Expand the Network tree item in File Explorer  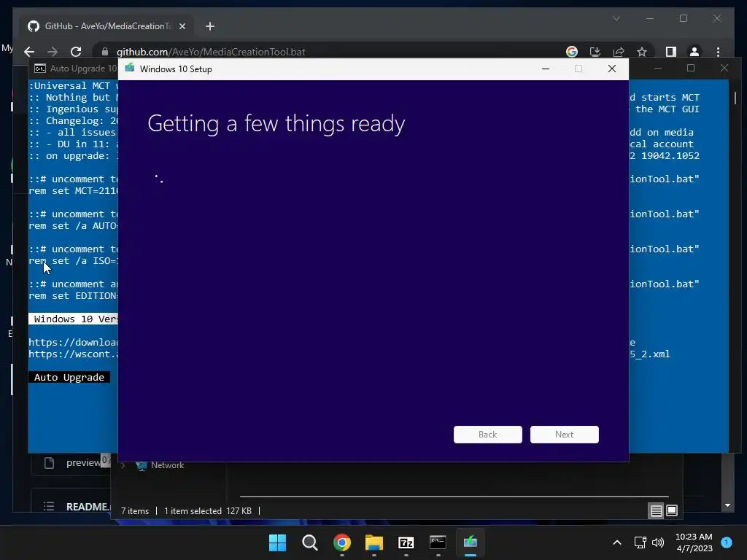point(123,465)
